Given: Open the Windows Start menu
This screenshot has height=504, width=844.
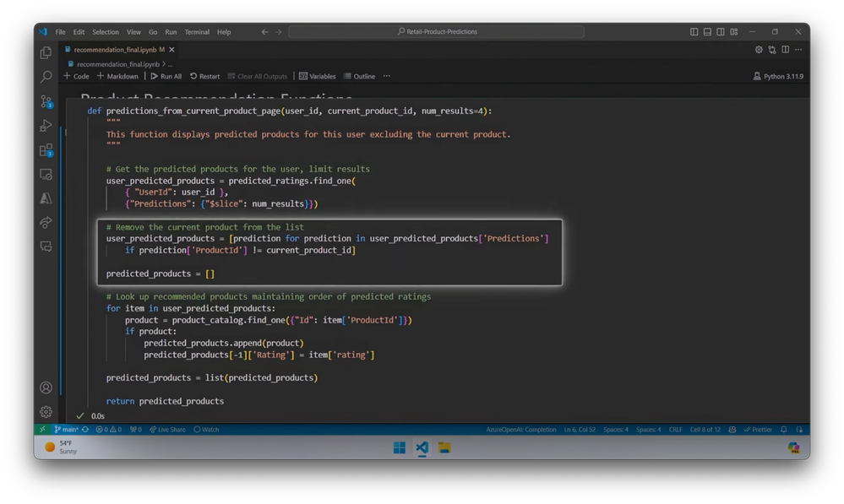Looking at the screenshot, I should 400,447.
